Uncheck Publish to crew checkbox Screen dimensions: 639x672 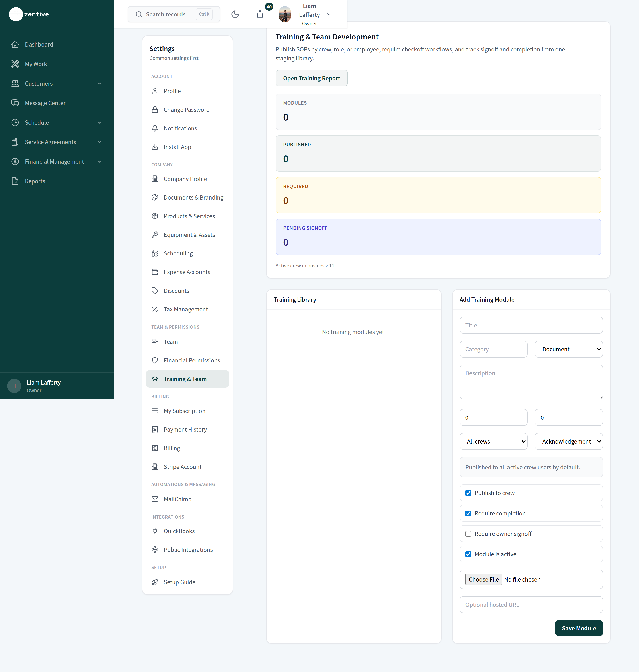pos(468,493)
